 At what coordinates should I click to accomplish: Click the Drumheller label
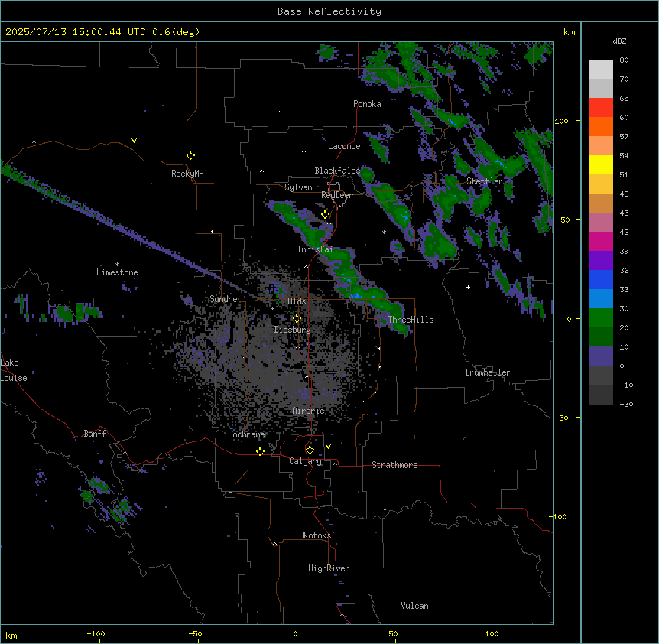(488, 372)
